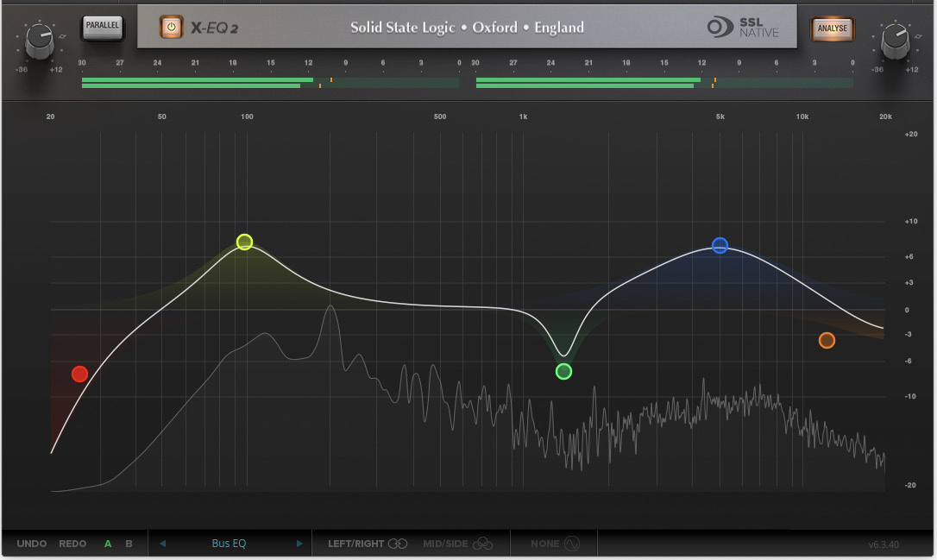937x560 pixels.
Task: Open the Bus EQ preset selector
Action: coord(229,543)
